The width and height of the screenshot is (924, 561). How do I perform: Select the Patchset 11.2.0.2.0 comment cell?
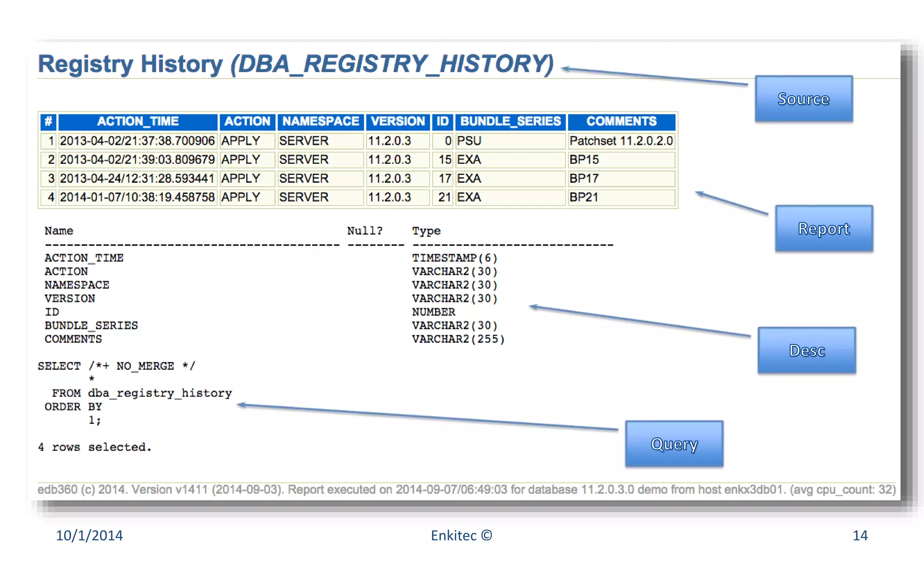[621, 141]
